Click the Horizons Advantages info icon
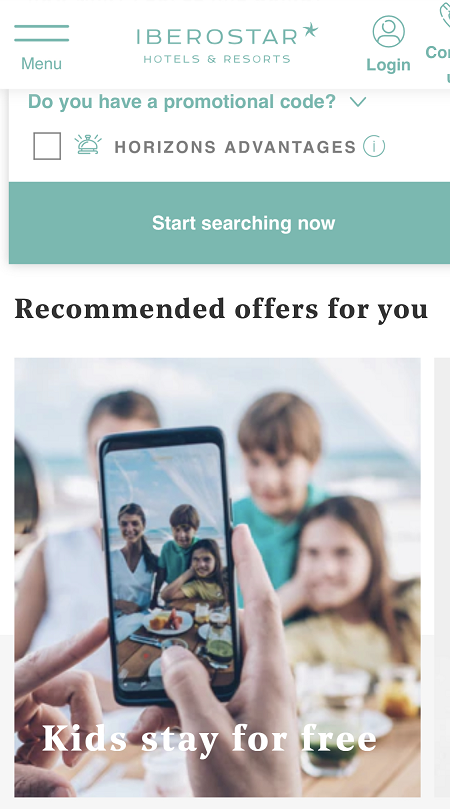 click(374, 147)
